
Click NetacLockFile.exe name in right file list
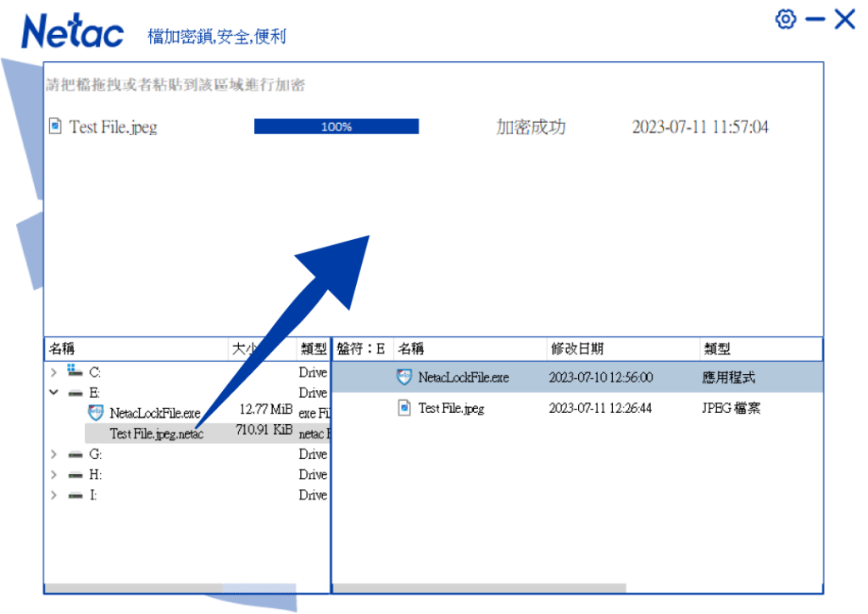pos(464,377)
